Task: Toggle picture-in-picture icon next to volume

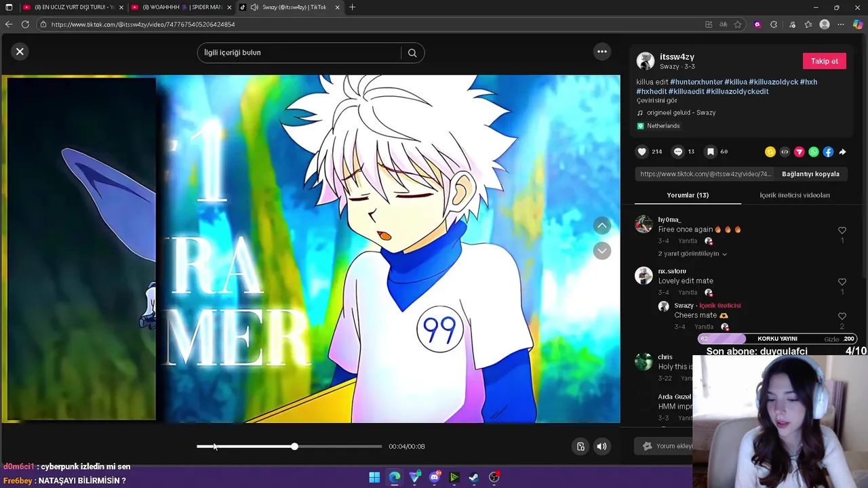Action: click(580, 447)
